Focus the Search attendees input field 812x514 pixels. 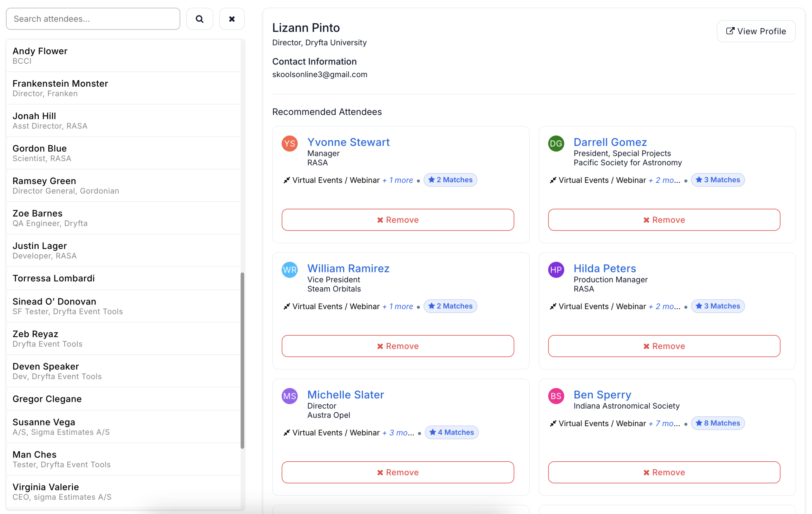click(x=93, y=19)
